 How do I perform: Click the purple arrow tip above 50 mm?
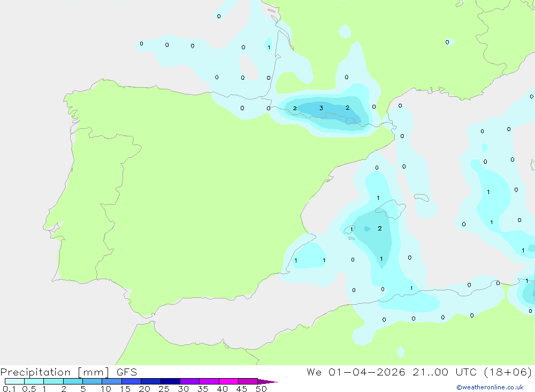[x=267, y=381]
